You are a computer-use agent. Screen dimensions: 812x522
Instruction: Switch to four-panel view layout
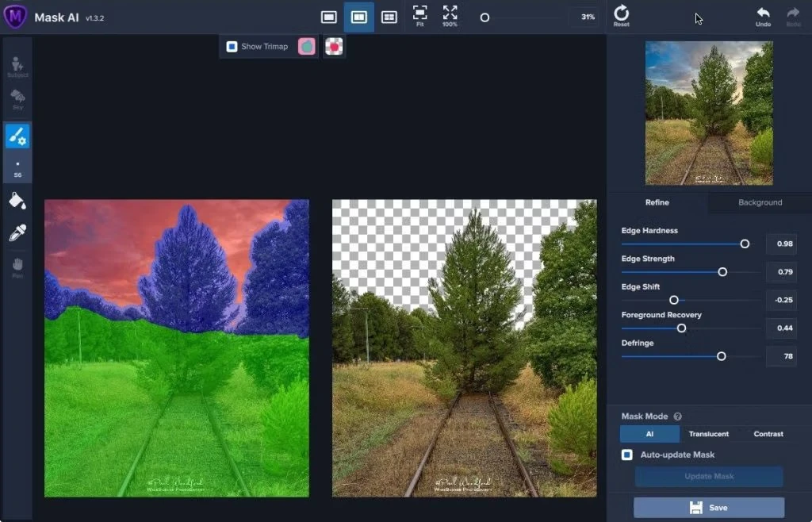(389, 17)
